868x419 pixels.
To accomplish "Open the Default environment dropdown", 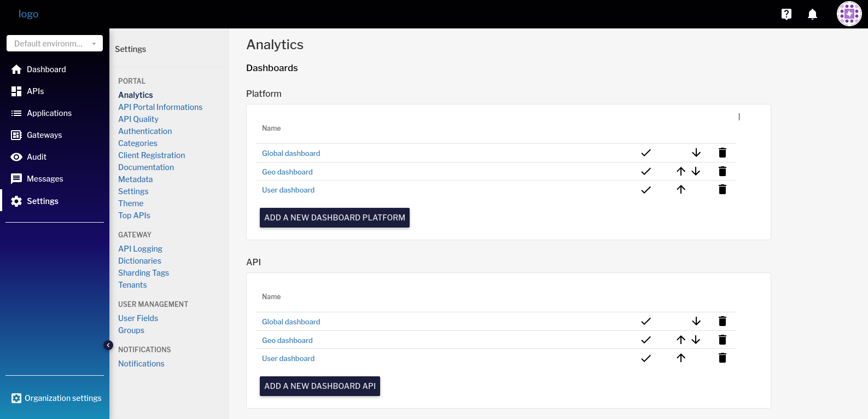I will [x=55, y=43].
